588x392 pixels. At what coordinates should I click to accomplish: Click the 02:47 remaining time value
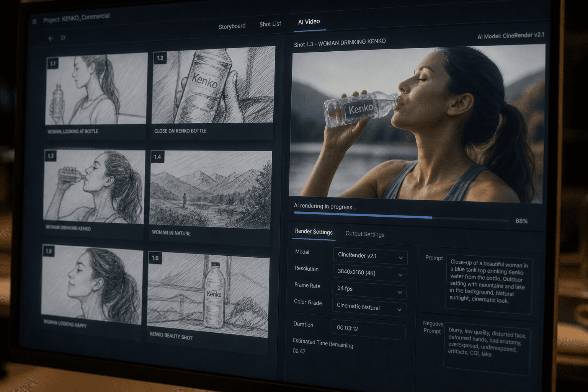[299, 351]
